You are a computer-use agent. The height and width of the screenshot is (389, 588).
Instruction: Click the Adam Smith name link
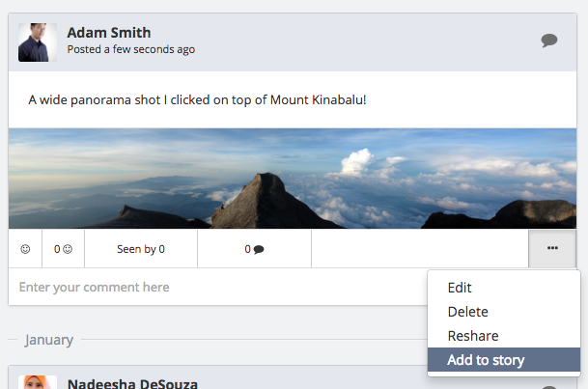pyautogui.click(x=109, y=33)
